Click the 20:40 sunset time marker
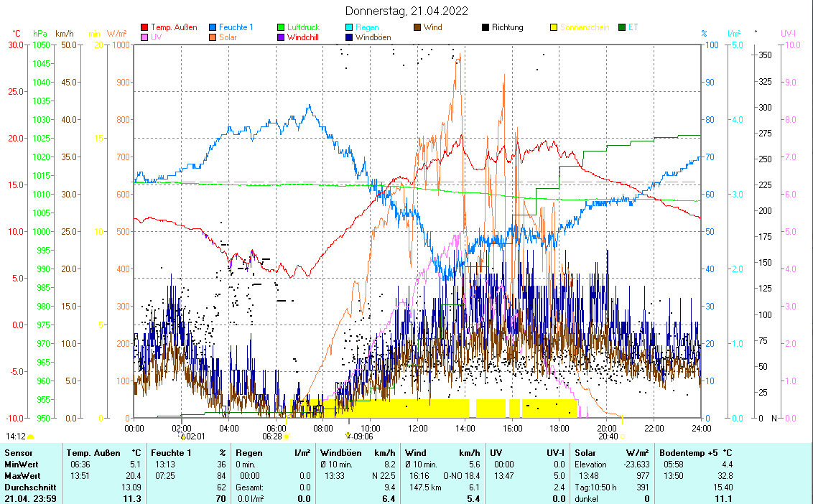The width and height of the screenshot is (813, 504). point(608,437)
